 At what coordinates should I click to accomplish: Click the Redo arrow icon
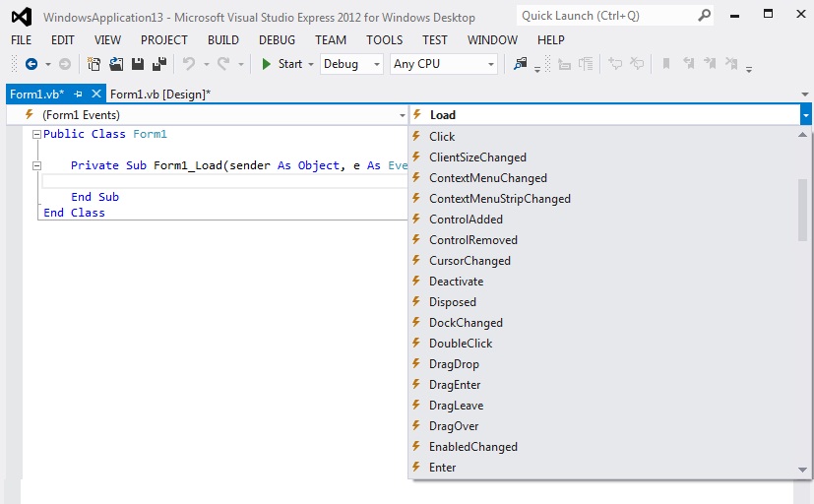(223, 64)
